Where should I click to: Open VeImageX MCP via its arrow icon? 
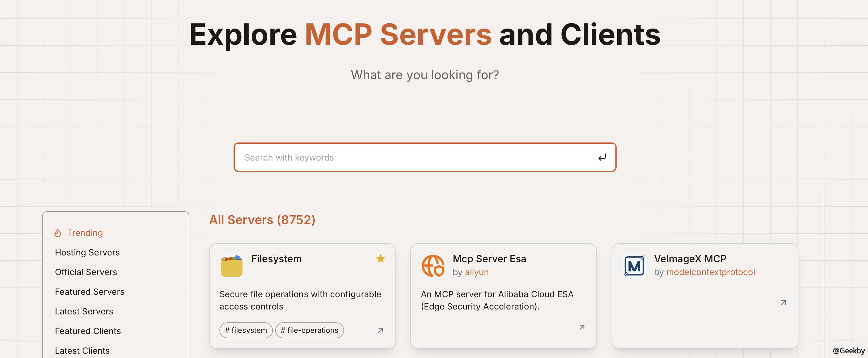click(x=783, y=303)
